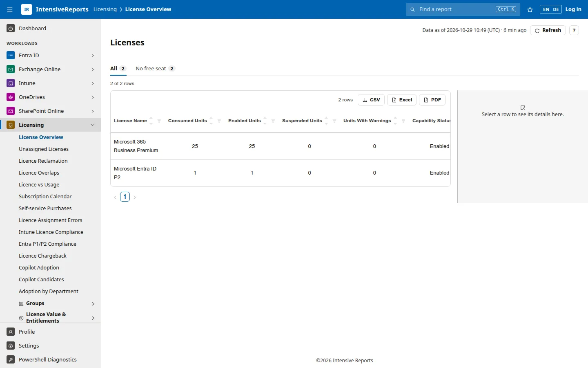Export table as CSV
This screenshot has width=588, height=368.
click(371, 100)
